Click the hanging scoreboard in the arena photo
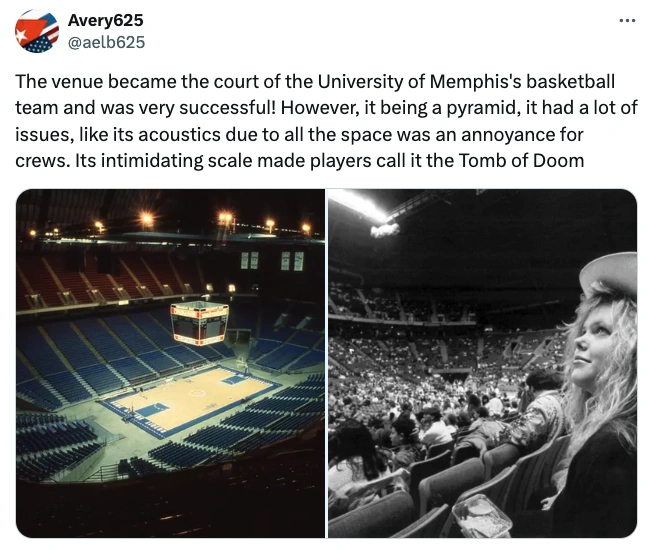649x550 pixels. [x=199, y=323]
